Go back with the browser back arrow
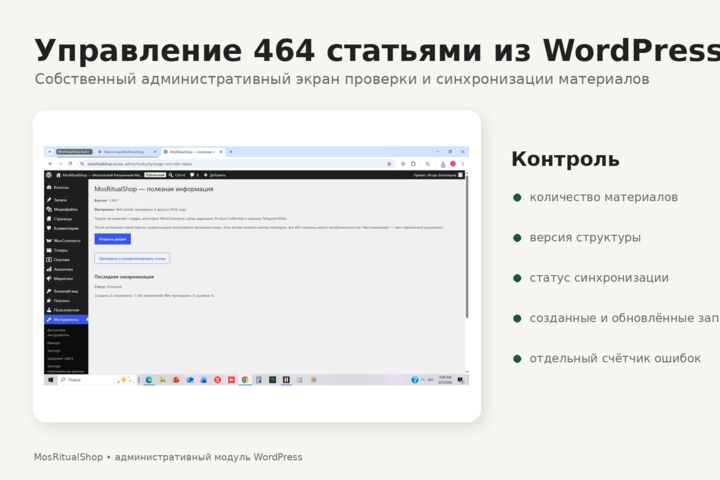The height and width of the screenshot is (480, 720). point(50,164)
